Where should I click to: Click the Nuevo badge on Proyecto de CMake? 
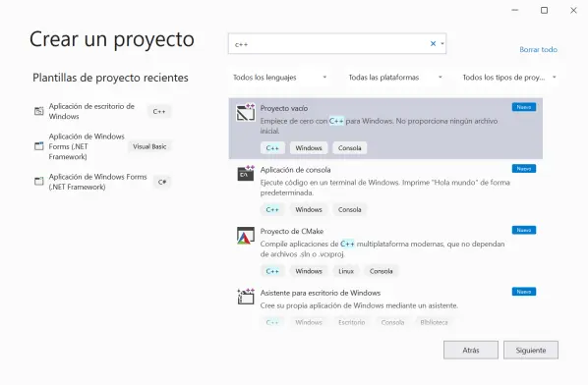coord(524,230)
